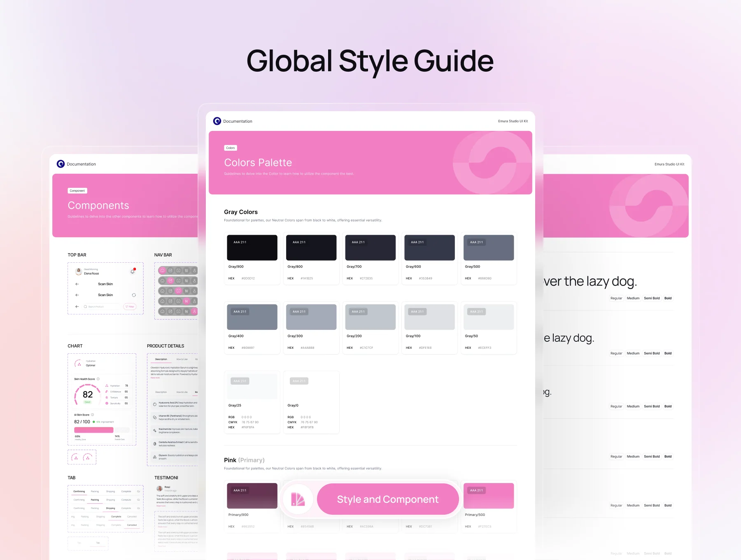Click the '#666D80' hex value

click(485, 278)
